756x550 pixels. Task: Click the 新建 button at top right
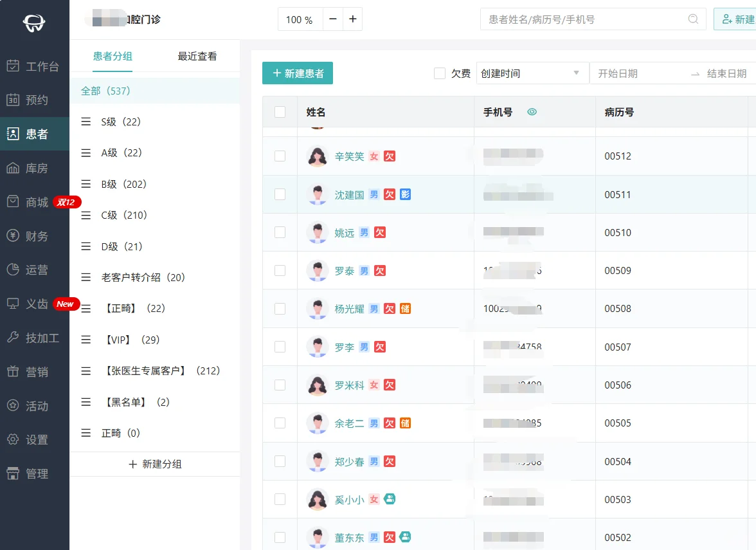point(735,19)
